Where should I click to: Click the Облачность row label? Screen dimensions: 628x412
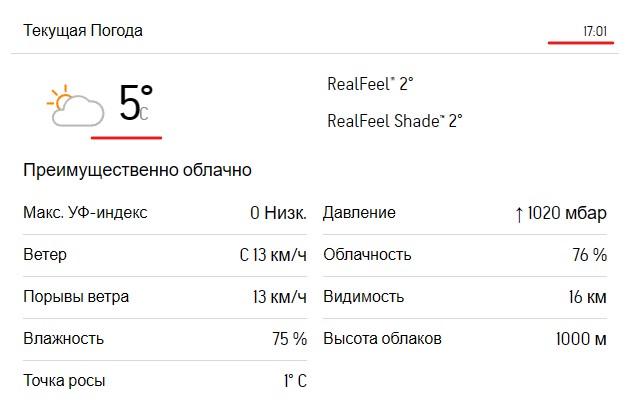(367, 255)
